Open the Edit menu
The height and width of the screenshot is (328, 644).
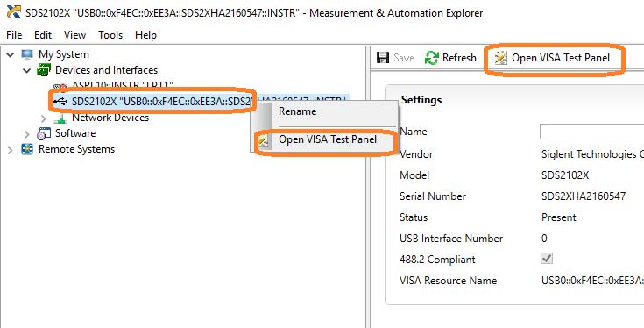coord(43,35)
